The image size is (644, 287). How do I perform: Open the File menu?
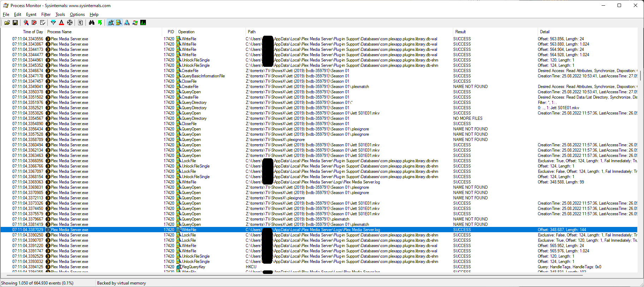coord(6,14)
